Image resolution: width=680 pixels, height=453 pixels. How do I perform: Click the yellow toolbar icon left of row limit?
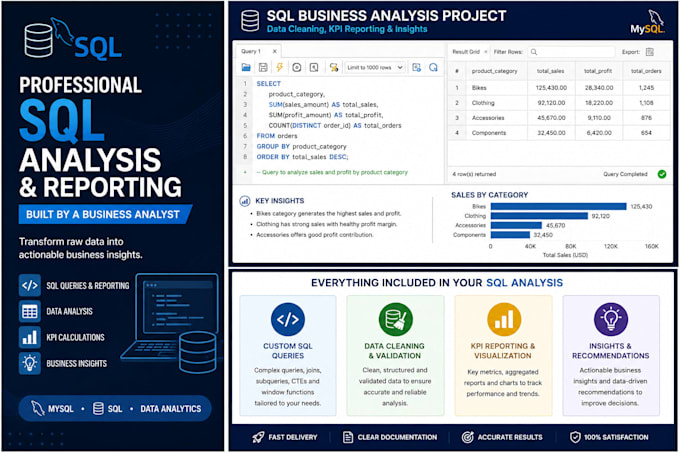[333, 67]
